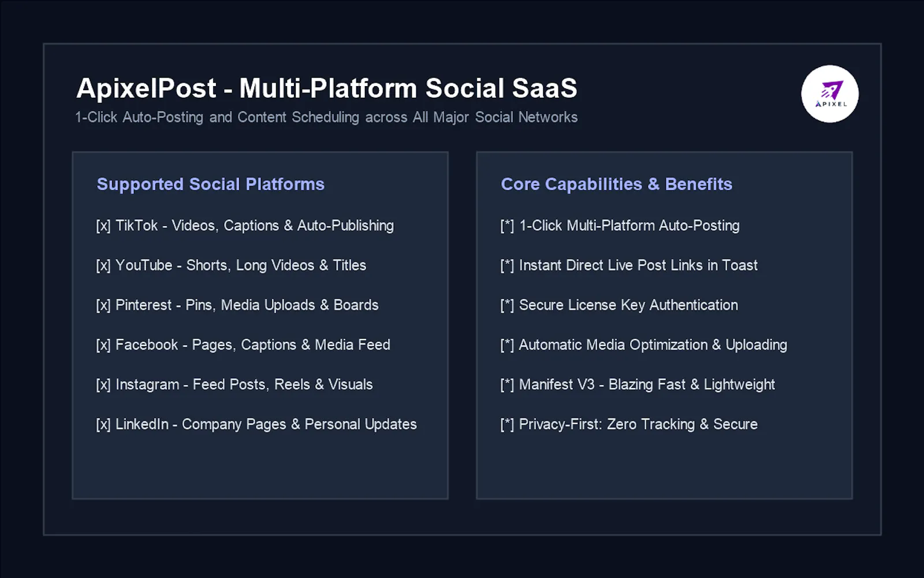Click Manifest V3 - Blazing Fast item
Image resolution: width=924 pixels, height=578 pixels.
click(x=638, y=384)
